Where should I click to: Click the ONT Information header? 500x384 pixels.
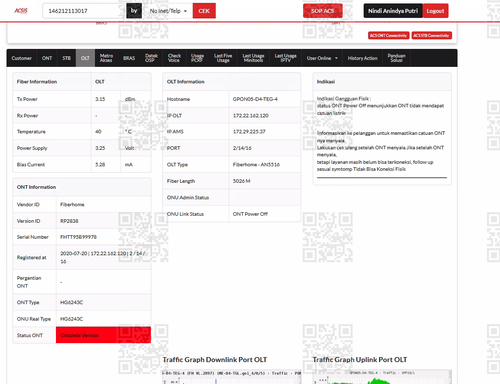36,187
